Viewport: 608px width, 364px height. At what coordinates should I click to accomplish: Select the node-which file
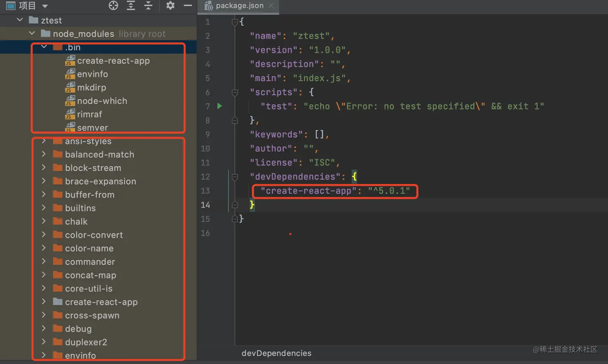tap(102, 101)
